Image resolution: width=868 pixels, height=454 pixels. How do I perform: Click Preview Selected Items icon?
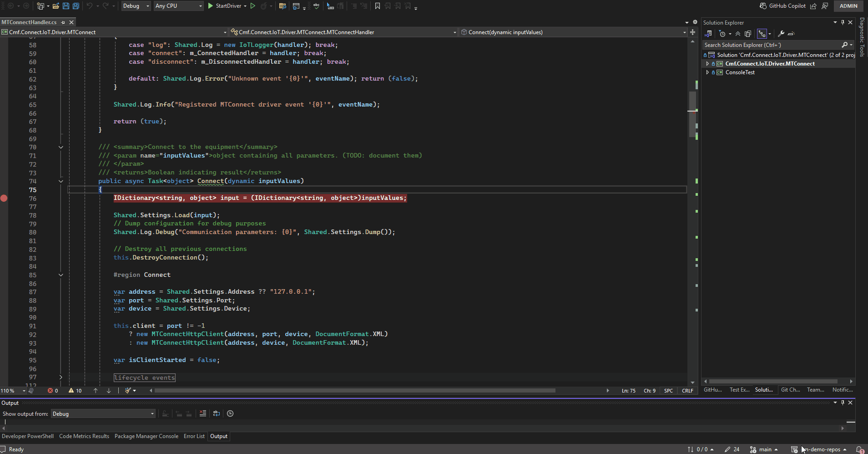click(x=791, y=34)
